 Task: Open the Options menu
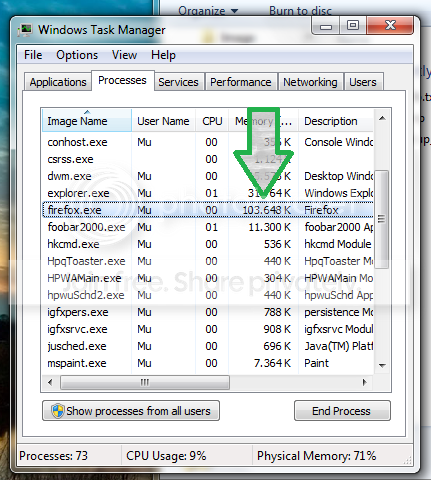[x=77, y=55]
